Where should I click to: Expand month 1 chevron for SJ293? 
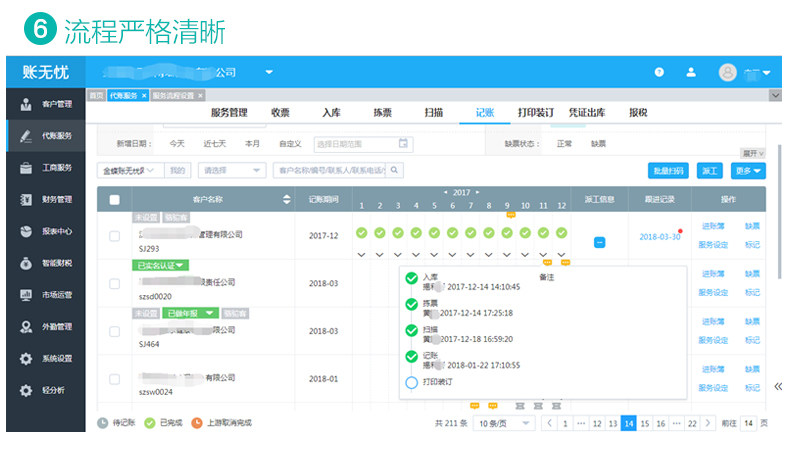pos(361,255)
